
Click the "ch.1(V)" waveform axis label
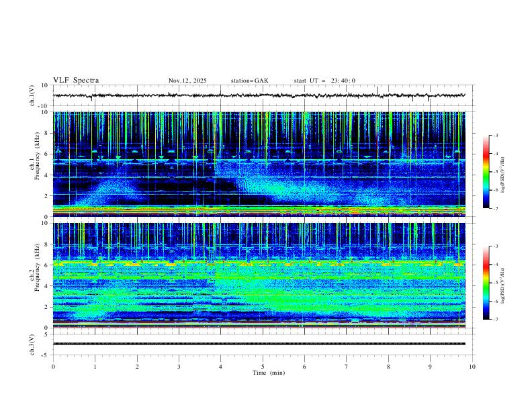(x=32, y=95)
